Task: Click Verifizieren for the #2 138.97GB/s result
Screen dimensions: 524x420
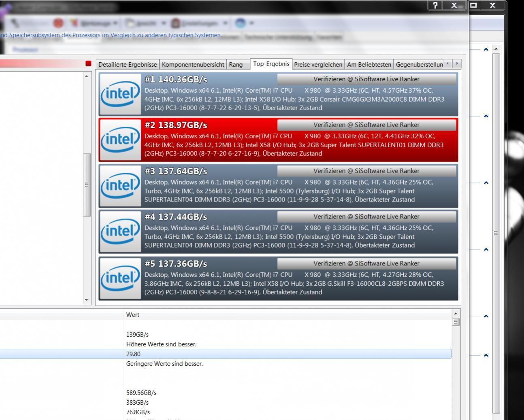Action: click(366, 125)
